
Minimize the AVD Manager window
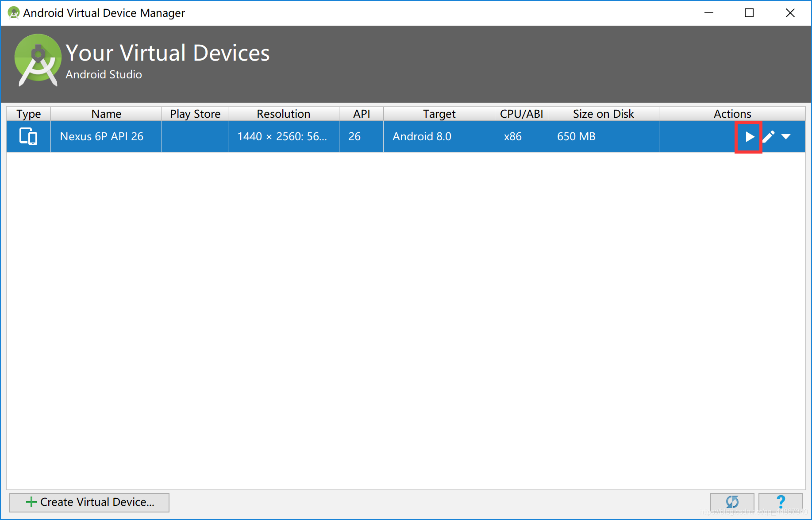point(709,13)
